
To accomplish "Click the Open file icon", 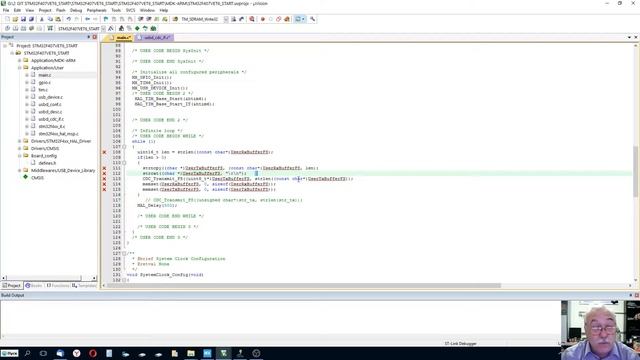I will tap(15, 19).
